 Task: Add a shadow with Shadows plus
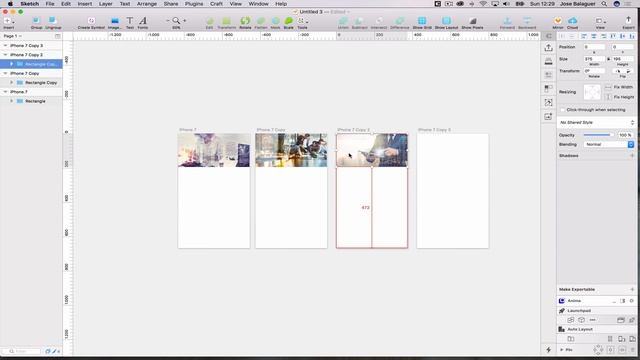click(x=632, y=156)
